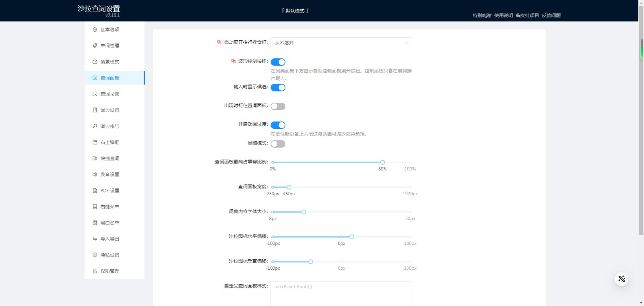Click the lock icon beside 权限管理
Viewport: 644px width, 306px height.
click(95, 271)
